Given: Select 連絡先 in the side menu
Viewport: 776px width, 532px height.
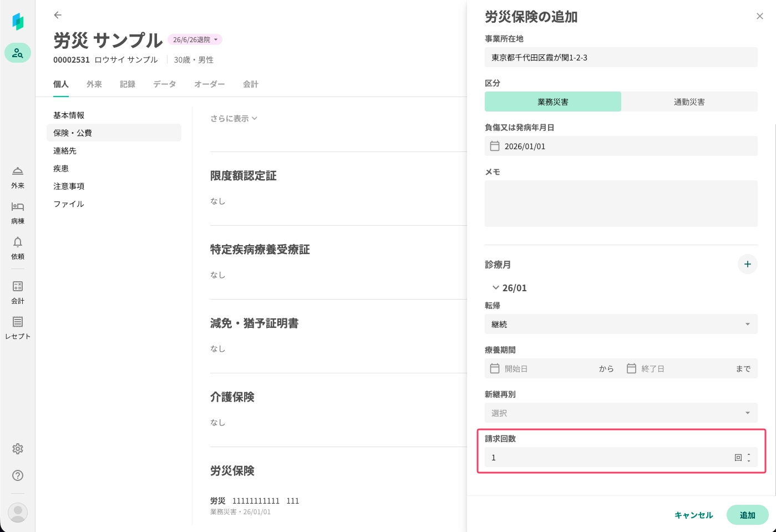Looking at the screenshot, I should 114,150.
